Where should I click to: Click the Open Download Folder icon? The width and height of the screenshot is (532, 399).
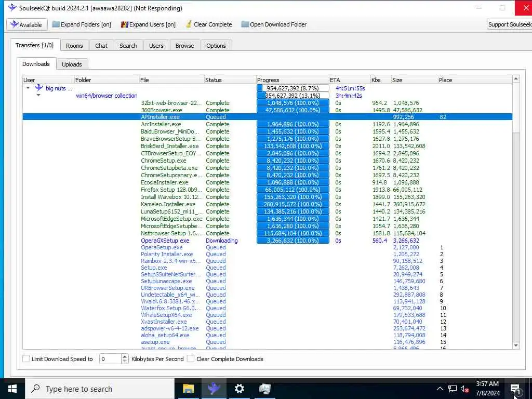(245, 24)
